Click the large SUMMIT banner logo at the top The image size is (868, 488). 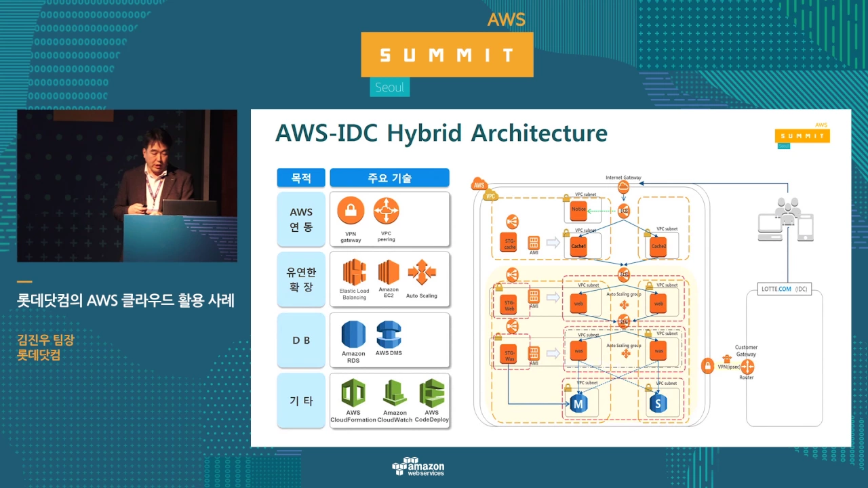[448, 54]
